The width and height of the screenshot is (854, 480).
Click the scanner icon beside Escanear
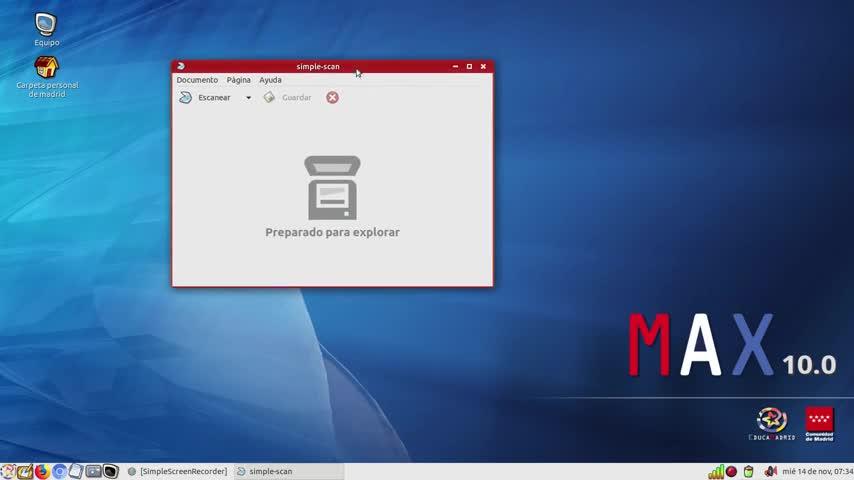point(185,98)
